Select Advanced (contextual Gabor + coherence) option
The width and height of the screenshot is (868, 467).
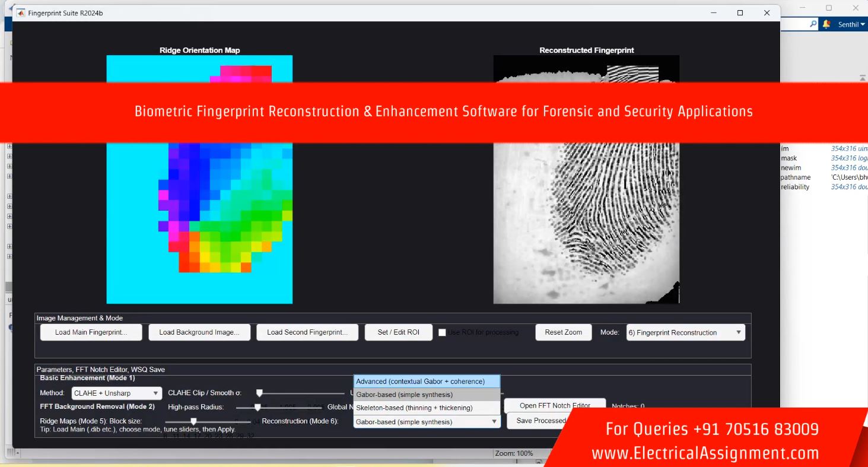click(427, 382)
